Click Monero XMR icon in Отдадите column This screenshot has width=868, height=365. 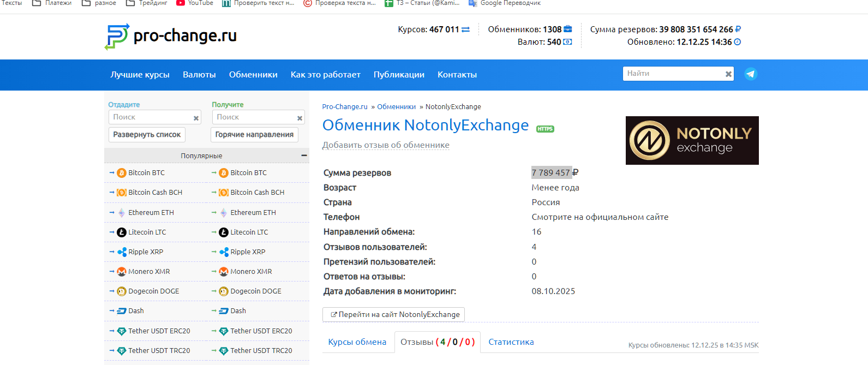point(122,272)
